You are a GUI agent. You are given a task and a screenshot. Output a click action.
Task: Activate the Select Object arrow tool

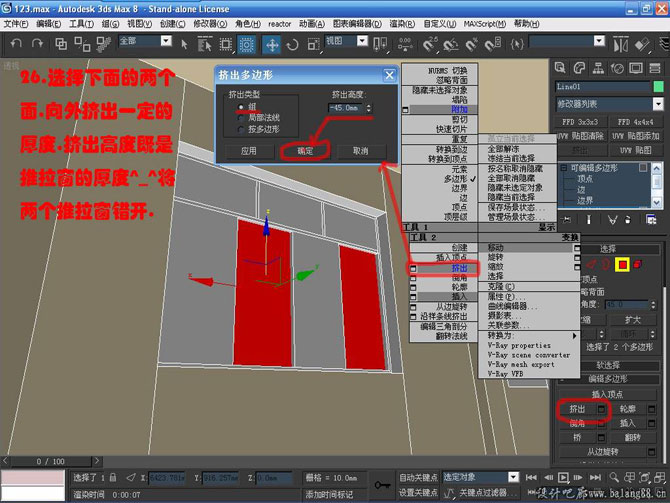184,44
